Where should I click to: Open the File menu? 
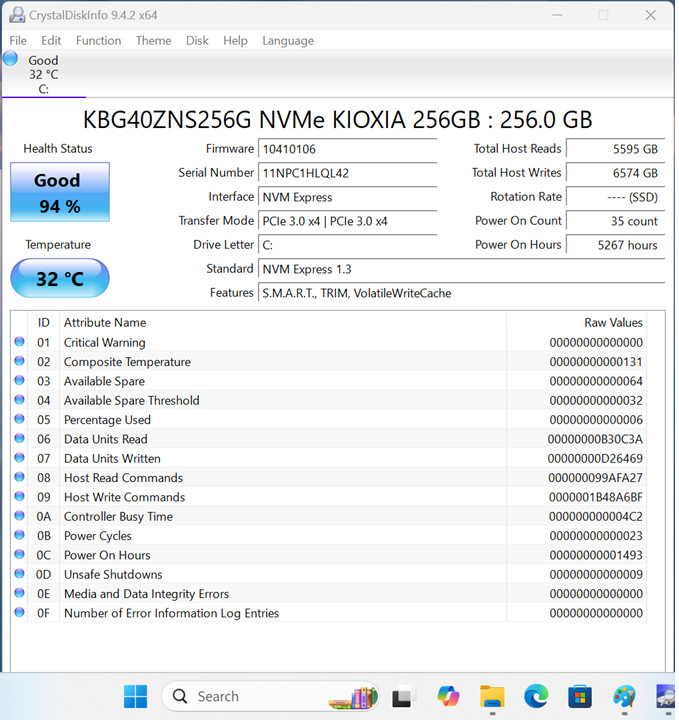point(18,40)
